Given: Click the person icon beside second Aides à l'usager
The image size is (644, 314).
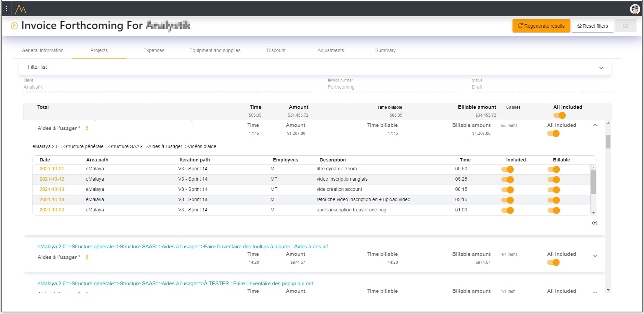Looking at the screenshot, I should coord(87,258).
